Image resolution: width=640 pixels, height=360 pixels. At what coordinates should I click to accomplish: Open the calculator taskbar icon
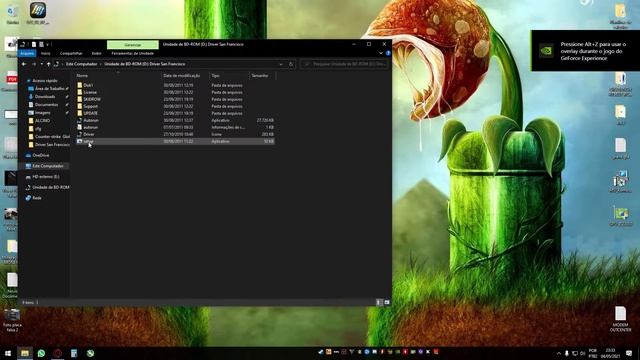tap(74, 353)
